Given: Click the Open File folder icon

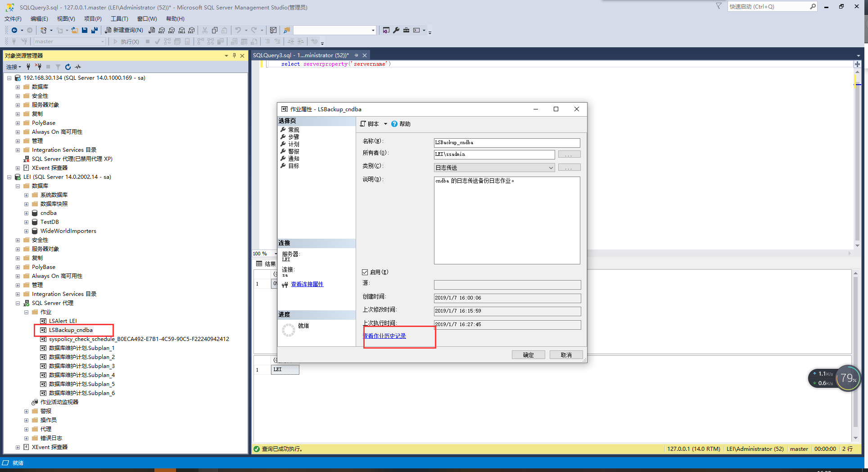Looking at the screenshot, I should [x=75, y=30].
